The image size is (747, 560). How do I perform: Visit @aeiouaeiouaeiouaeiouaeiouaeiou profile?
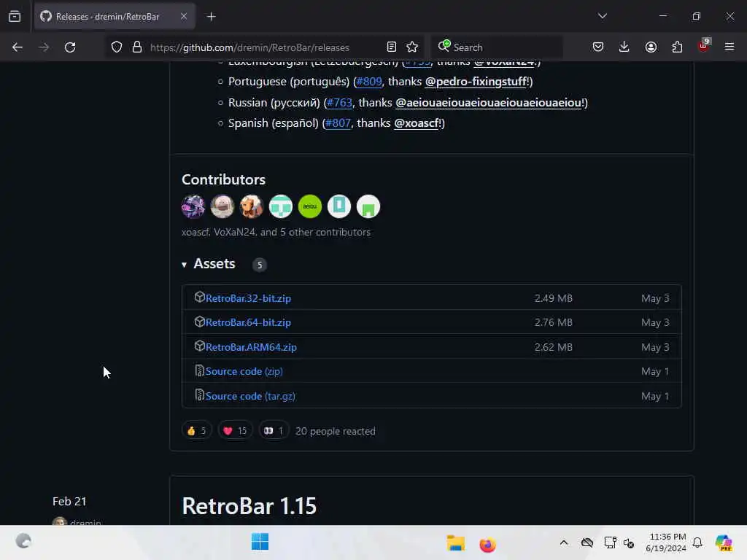click(488, 102)
